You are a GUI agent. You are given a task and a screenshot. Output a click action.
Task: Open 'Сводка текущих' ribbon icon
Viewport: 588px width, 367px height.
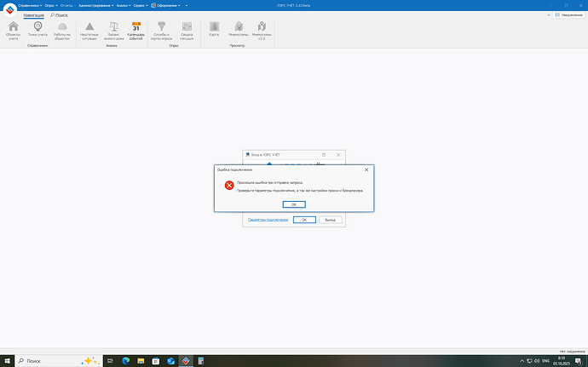click(x=187, y=30)
